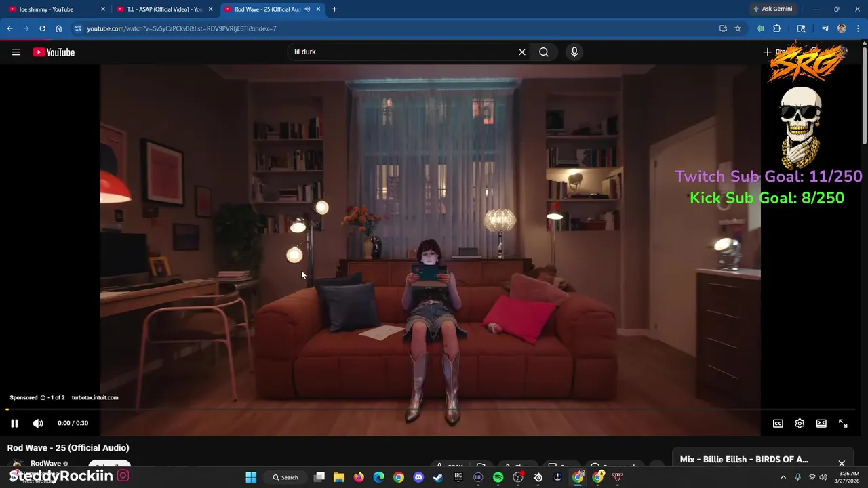
Task: Open the Google Lens search icon in the toolbar
Action: tap(801, 28)
